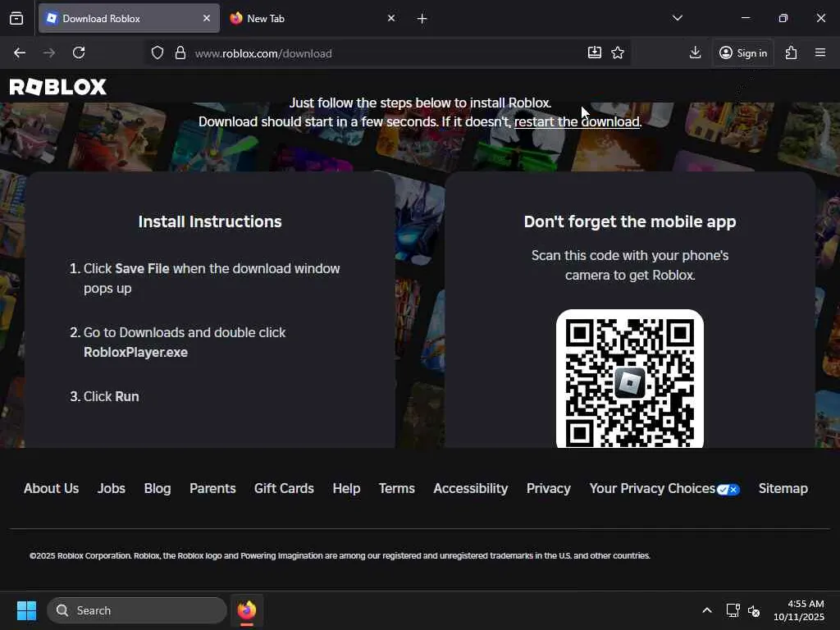Switch to the New Tab tab
Viewport: 840px width, 630px height.
(313, 18)
